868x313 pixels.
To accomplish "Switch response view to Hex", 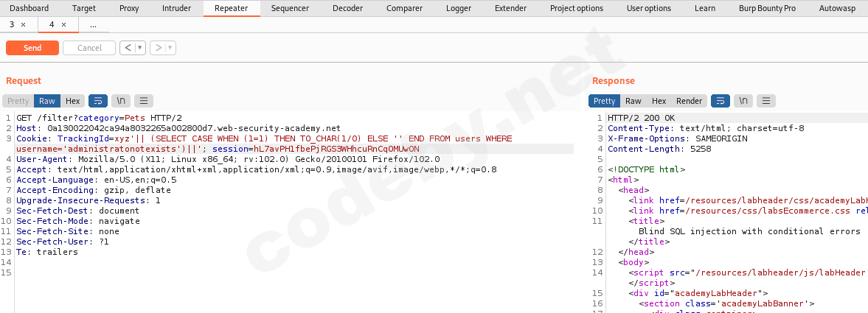I will (659, 101).
